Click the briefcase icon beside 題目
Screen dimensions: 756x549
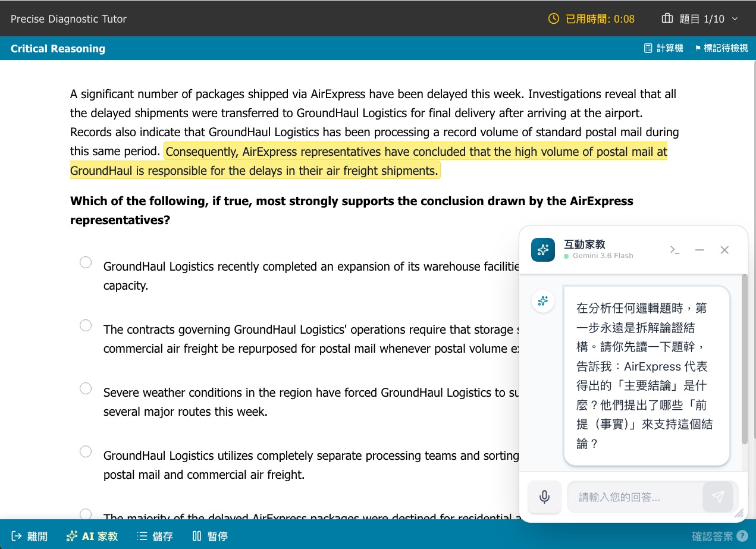(x=667, y=18)
